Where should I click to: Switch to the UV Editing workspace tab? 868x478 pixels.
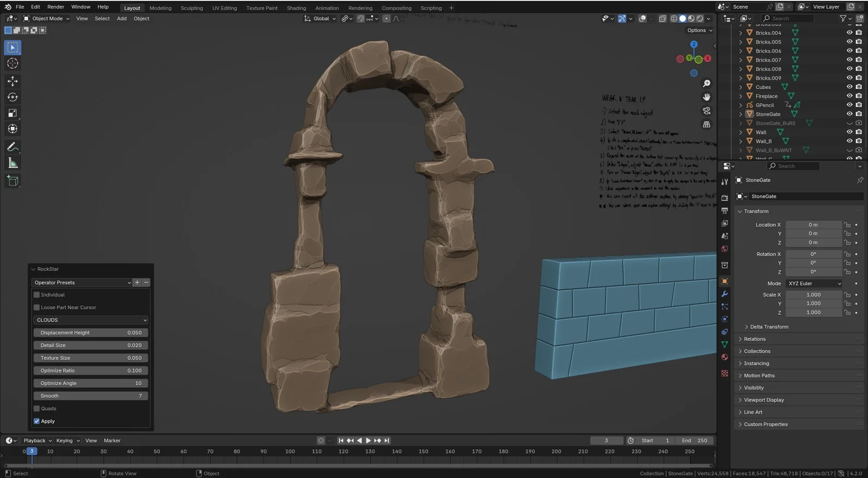(225, 8)
